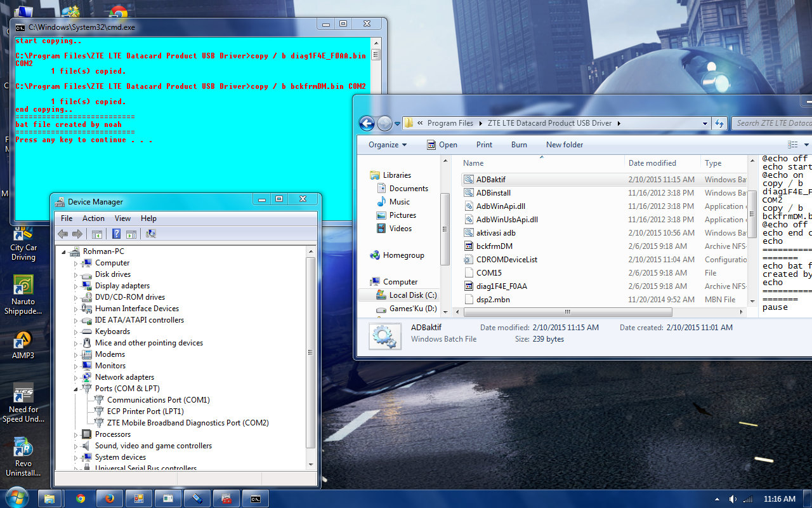Click the New folder button

click(564, 145)
